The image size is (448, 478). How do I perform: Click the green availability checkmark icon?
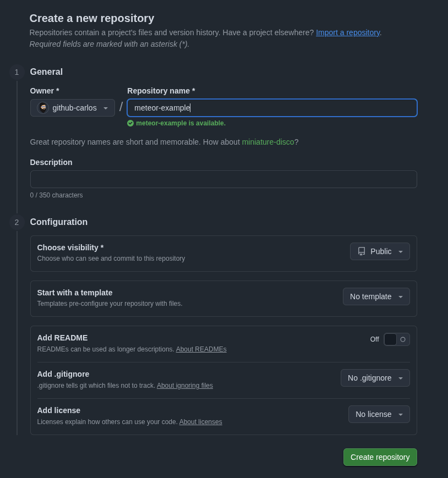click(130, 123)
